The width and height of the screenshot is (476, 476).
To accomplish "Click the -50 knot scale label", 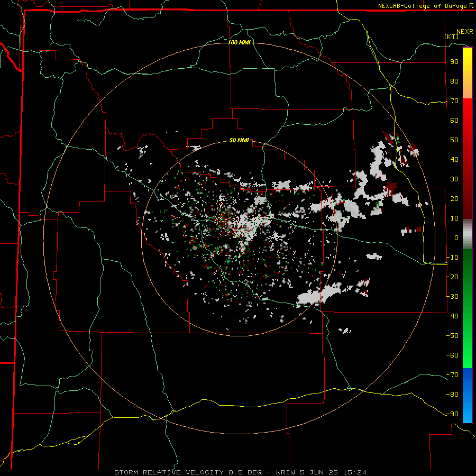I will [x=452, y=336].
